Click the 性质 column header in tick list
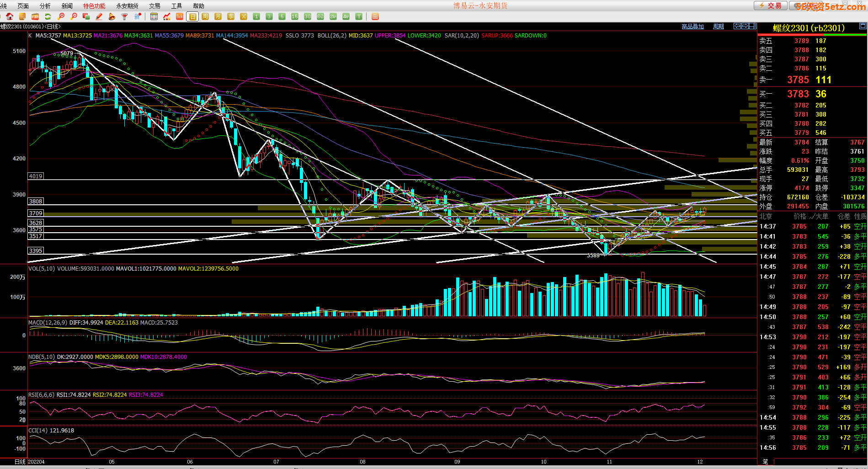868x469 pixels. point(860,217)
